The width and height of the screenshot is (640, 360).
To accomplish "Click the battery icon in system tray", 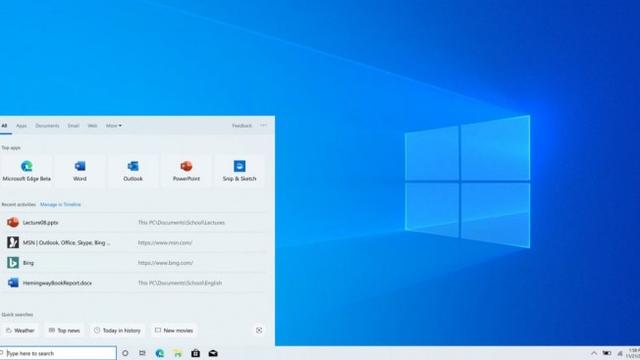I will coord(607,353).
